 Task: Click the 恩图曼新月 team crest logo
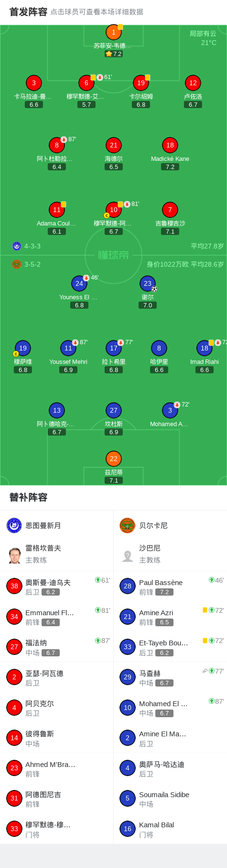tap(14, 525)
